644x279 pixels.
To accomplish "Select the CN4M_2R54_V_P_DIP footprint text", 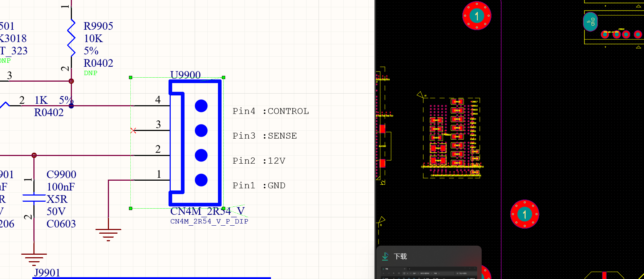I will [x=209, y=221].
